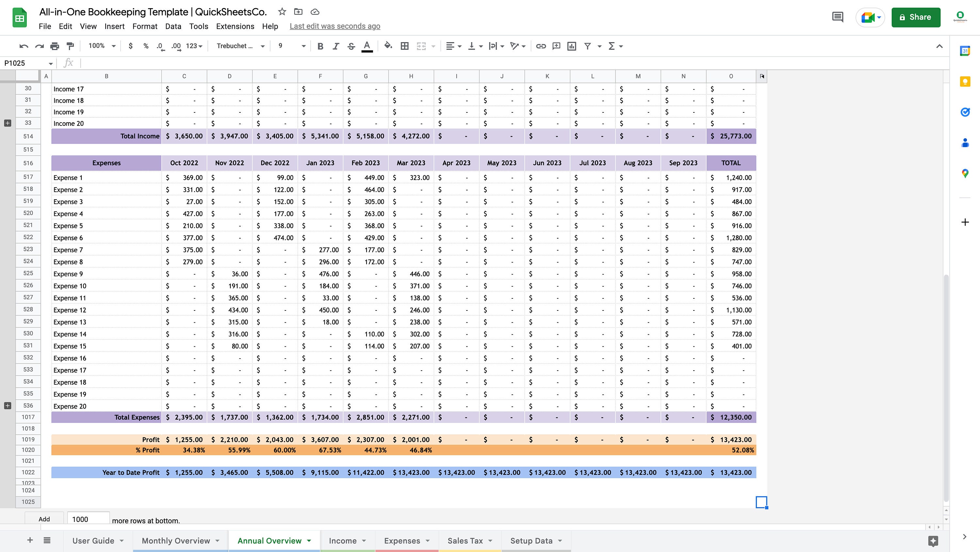The image size is (980, 552).
Task: Open the Trebuchet font dropdown
Action: tap(240, 46)
